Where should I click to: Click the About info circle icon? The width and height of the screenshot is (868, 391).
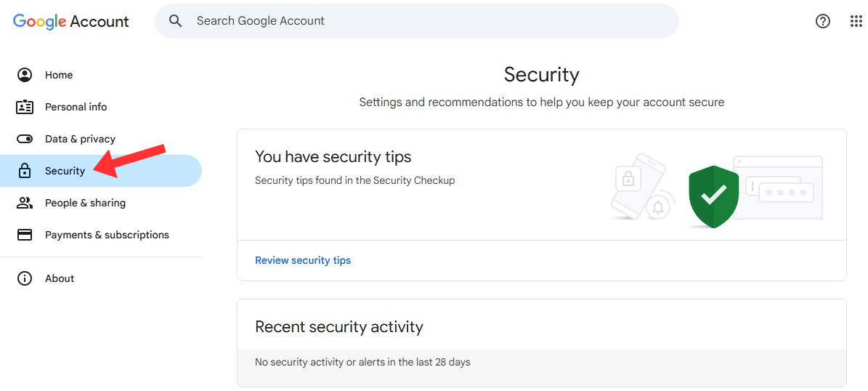(25, 278)
